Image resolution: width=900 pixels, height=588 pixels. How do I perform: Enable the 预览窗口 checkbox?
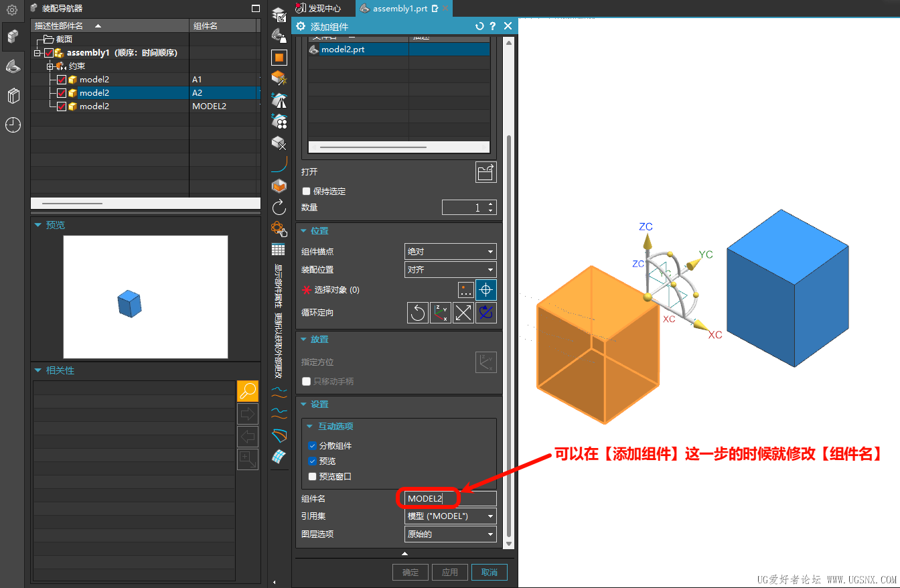tap(312, 477)
